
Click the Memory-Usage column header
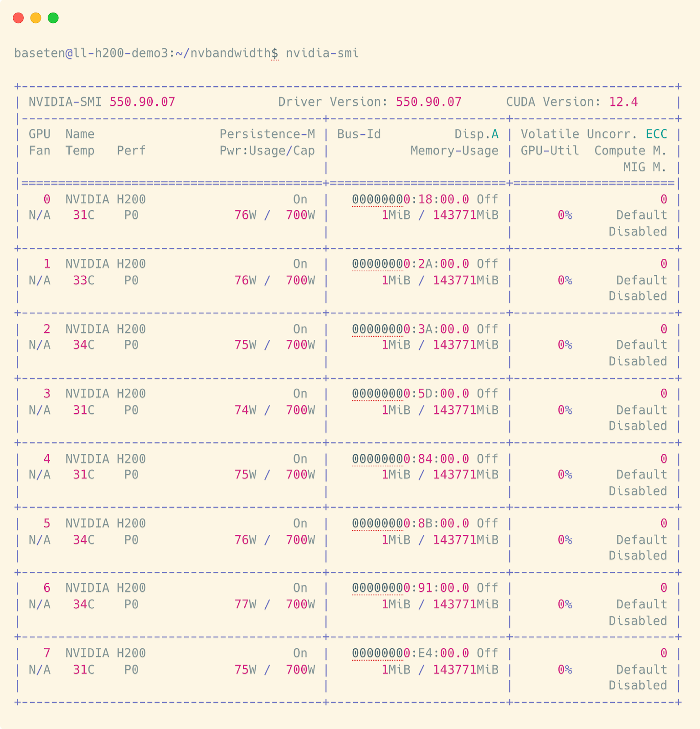[x=454, y=151]
